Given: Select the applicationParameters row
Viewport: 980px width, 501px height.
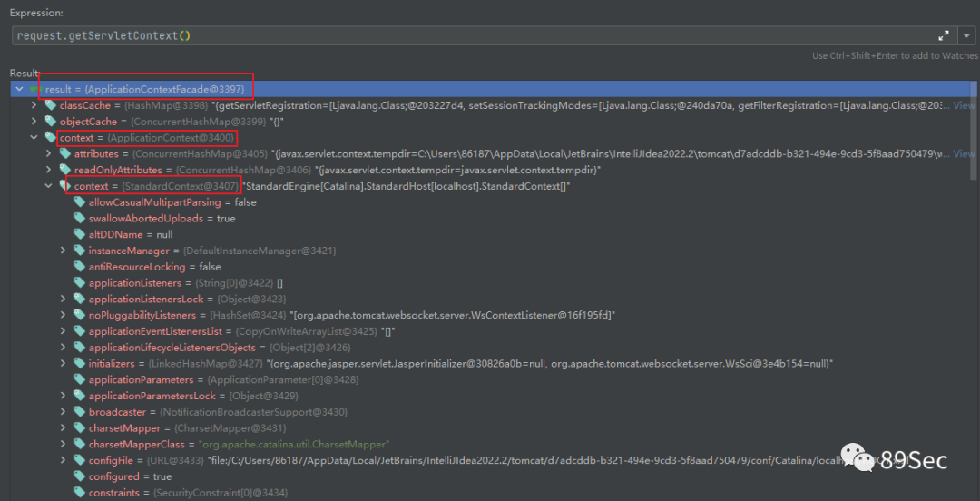Looking at the screenshot, I should (491, 379).
